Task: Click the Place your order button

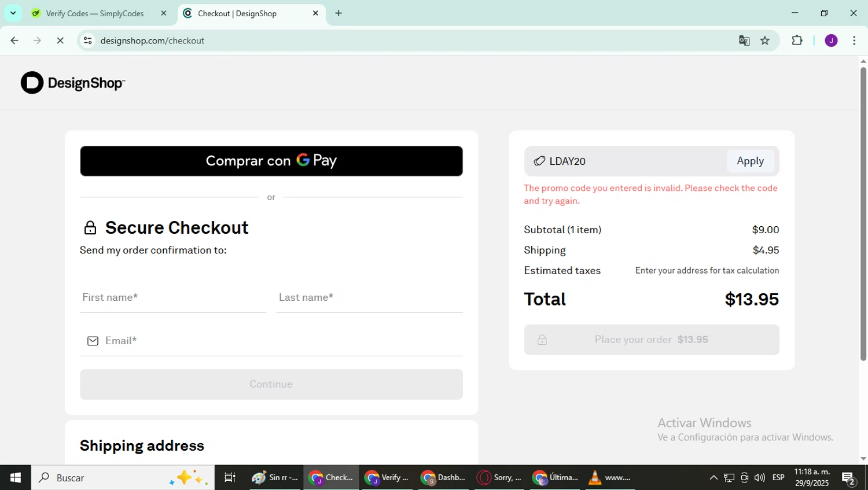Action: pos(652,340)
